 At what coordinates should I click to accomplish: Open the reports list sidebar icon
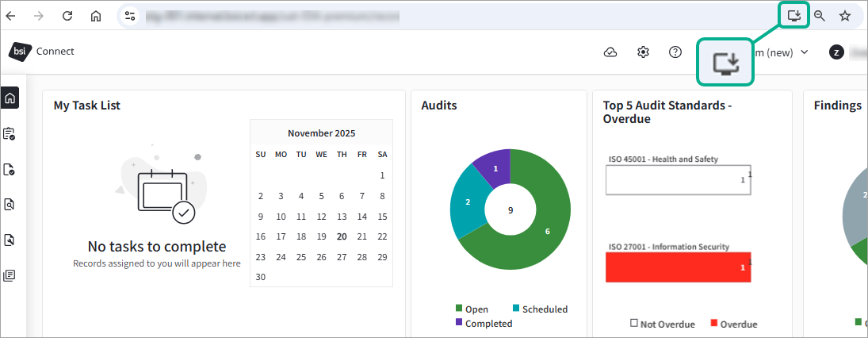tap(9, 275)
